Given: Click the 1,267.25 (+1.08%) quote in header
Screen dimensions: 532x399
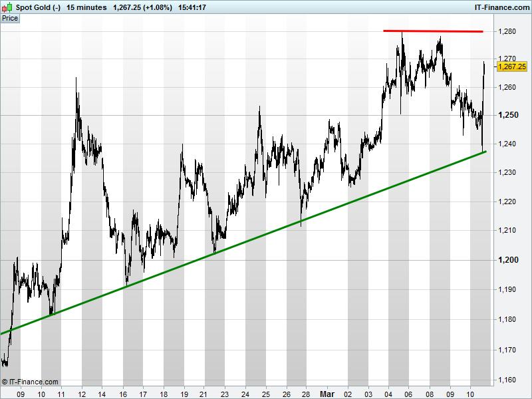Looking at the screenshot, I should click(142, 7).
